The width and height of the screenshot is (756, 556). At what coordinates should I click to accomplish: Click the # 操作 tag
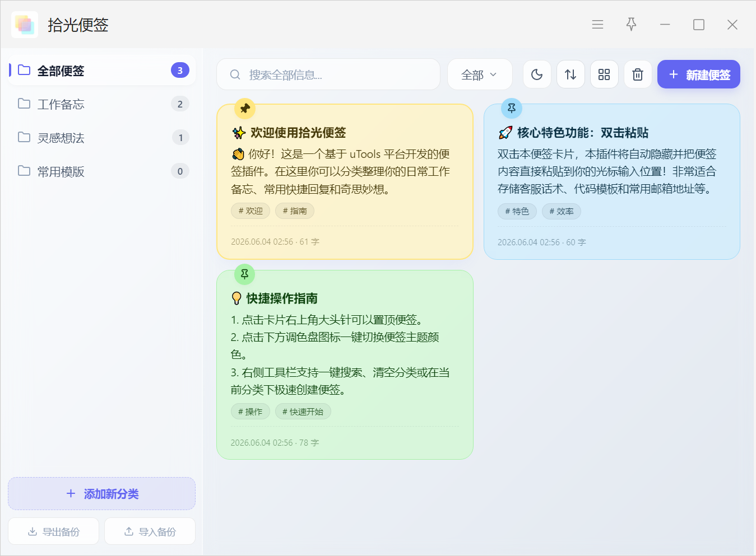pyautogui.click(x=251, y=412)
